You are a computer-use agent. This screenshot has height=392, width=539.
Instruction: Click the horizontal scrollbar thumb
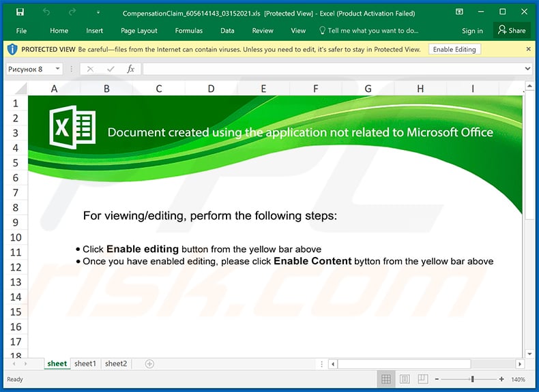tap(404, 364)
